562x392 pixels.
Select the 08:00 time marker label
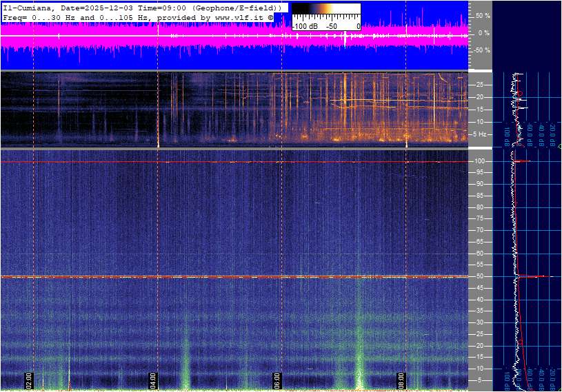point(401,380)
